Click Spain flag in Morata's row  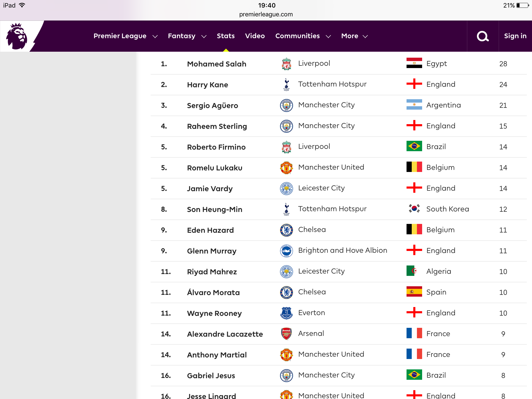[x=414, y=292]
